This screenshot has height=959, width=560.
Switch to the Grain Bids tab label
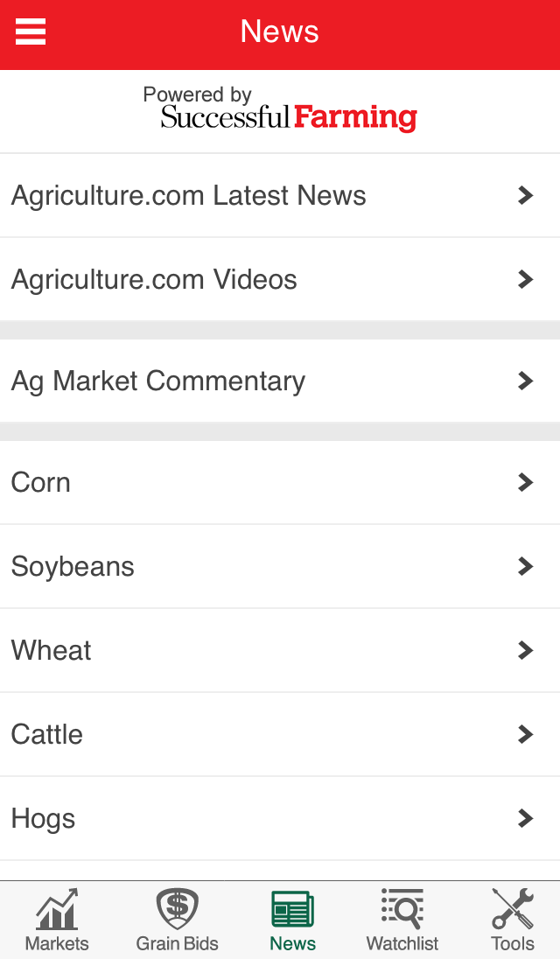click(177, 943)
